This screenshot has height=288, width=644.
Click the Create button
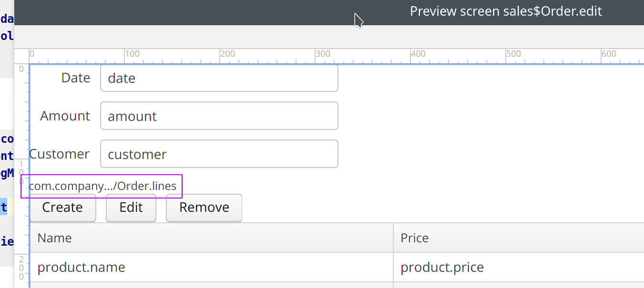[x=62, y=208]
